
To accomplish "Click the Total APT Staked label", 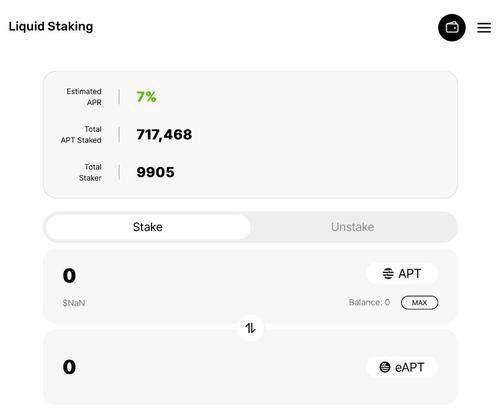I will (x=81, y=134).
